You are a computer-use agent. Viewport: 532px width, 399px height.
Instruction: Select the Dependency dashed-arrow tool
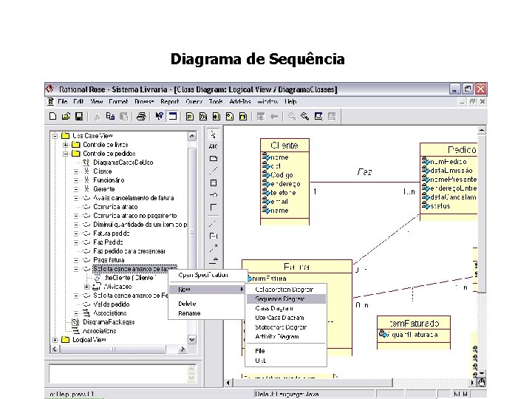(213, 248)
